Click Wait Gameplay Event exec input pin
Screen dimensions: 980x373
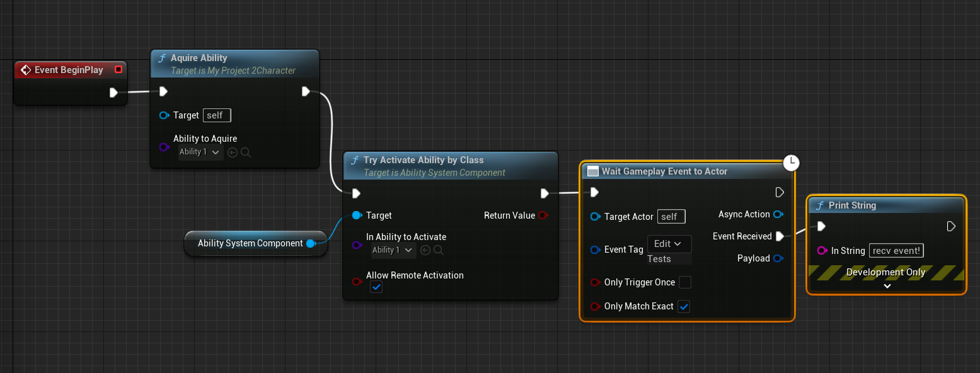pyautogui.click(x=594, y=192)
